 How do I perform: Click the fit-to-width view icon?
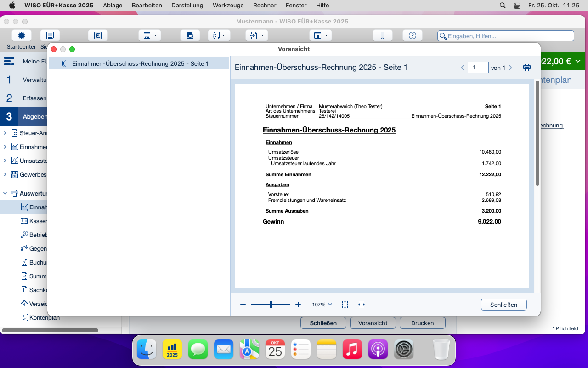(x=362, y=305)
